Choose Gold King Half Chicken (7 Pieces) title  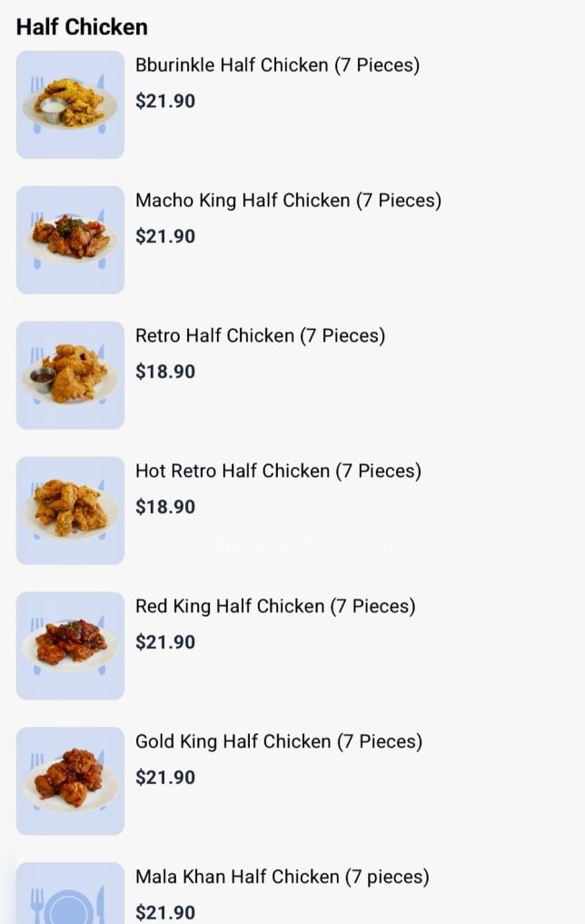[279, 742]
